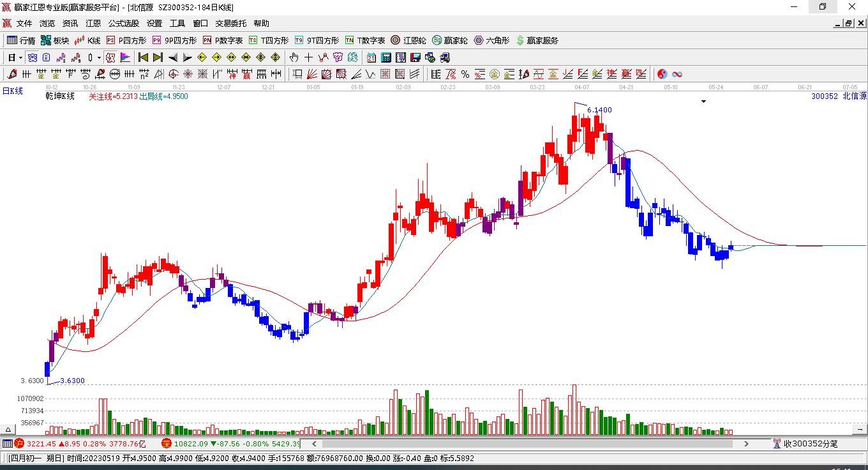Open the 帮助 menu
The image size is (868, 470).
(262, 24)
